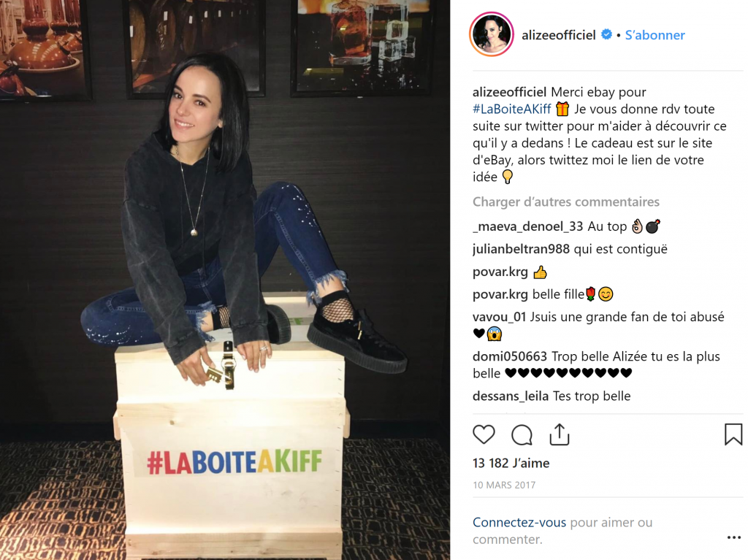
Task: Open the three-dot more options menu
Action: (733, 537)
